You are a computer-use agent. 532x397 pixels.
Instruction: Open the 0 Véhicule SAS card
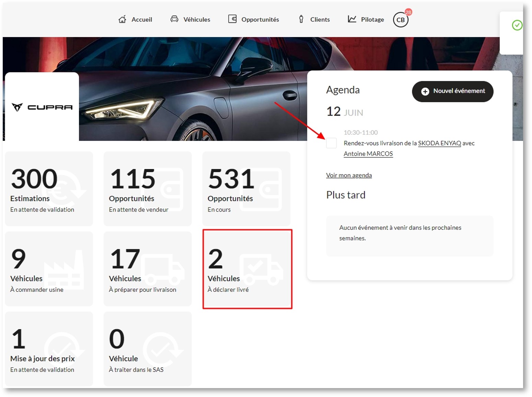[148, 349]
